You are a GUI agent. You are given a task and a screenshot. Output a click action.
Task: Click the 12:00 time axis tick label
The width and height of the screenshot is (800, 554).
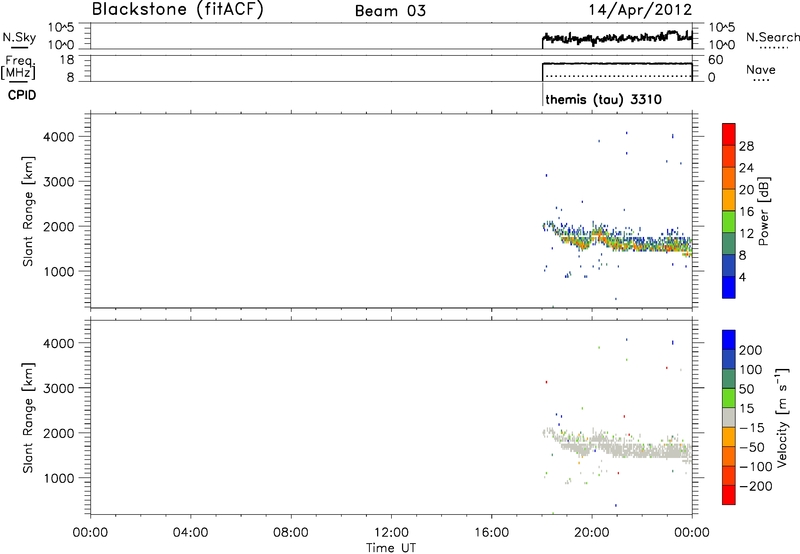[391, 533]
